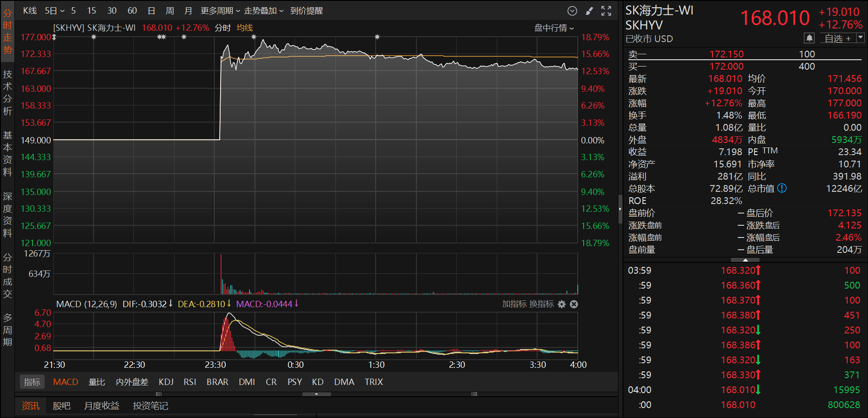Click the total market value info icon
The height and width of the screenshot is (418, 868).
782,188
